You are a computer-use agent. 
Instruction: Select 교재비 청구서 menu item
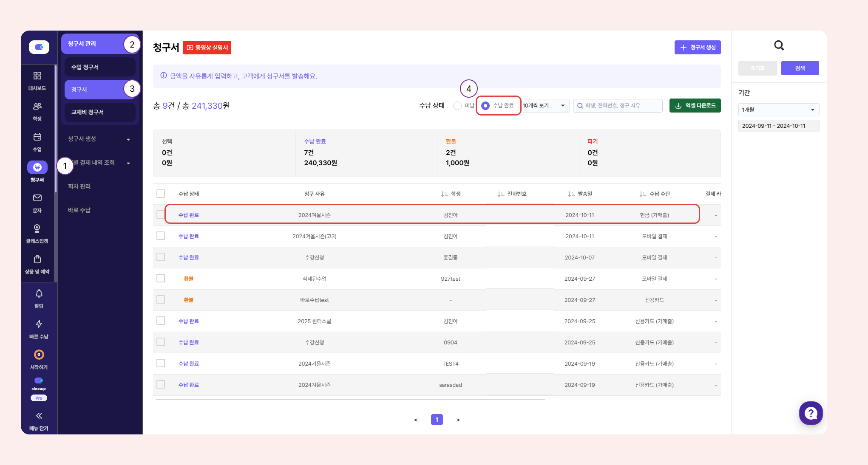pyautogui.click(x=99, y=112)
